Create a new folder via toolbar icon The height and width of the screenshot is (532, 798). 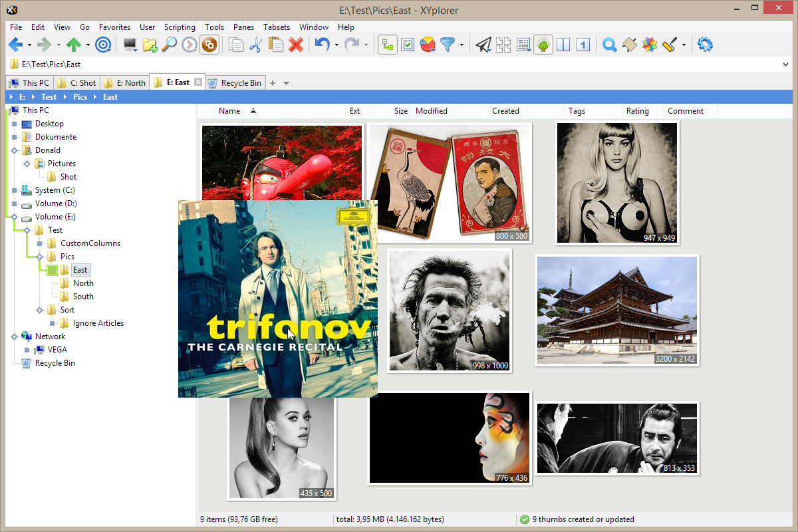click(x=150, y=45)
